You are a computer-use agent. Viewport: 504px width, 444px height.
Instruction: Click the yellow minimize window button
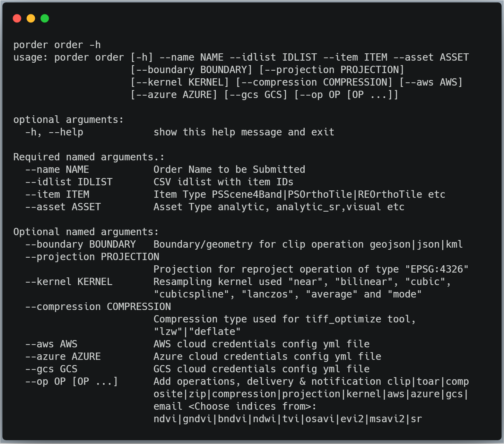pos(31,18)
